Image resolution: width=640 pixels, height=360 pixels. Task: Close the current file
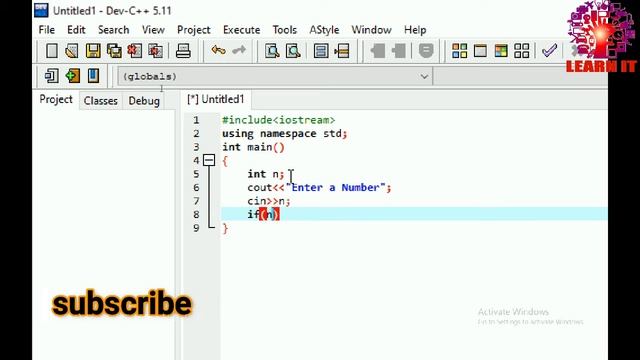[135, 51]
